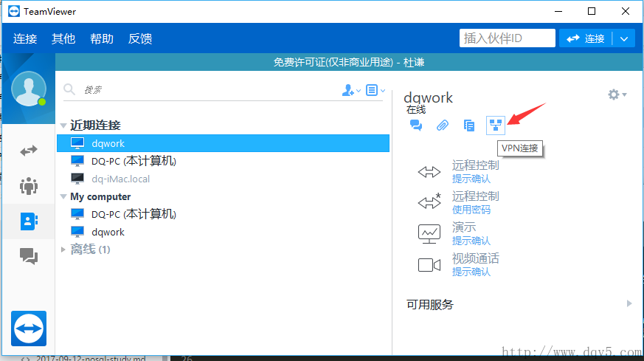Viewport: 644px width, 361px height.
Task: Select dqwork under My computer
Action: 223,232
